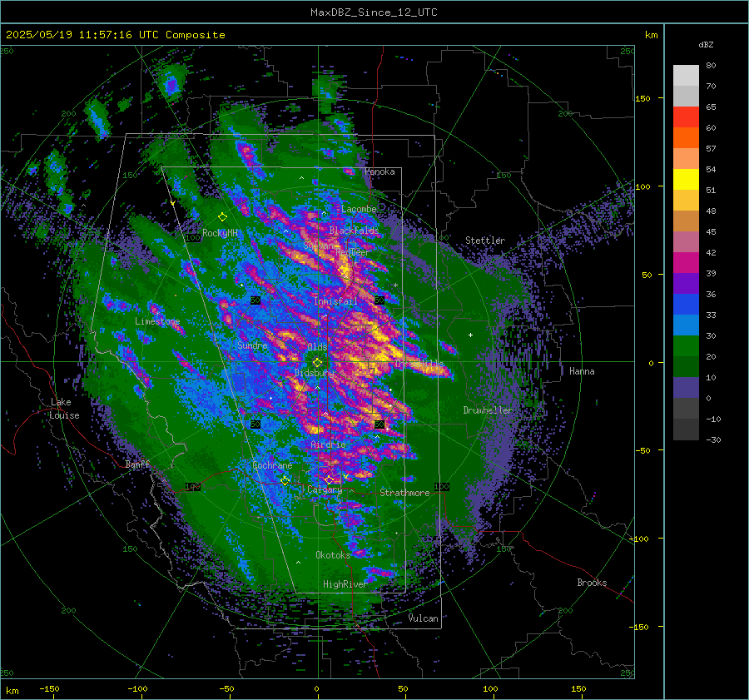Image resolution: width=749 pixels, height=700 pixels.
Task: Click the -150 tick label on the bottom axis
Action: click(x=49, y=688)
